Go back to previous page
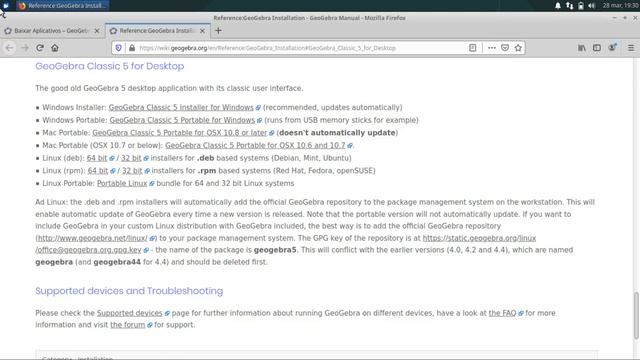This screenshot has width=640, height=360. tap(9, 48)
